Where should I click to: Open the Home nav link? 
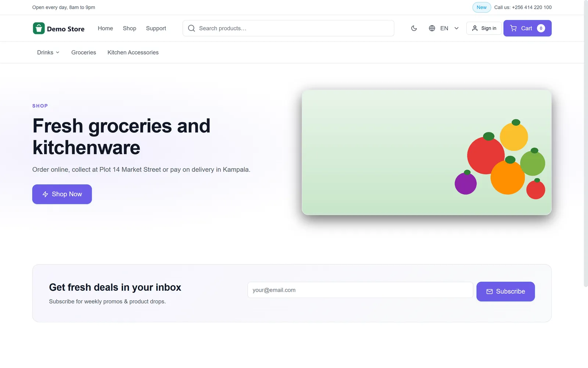coord(105,28)
